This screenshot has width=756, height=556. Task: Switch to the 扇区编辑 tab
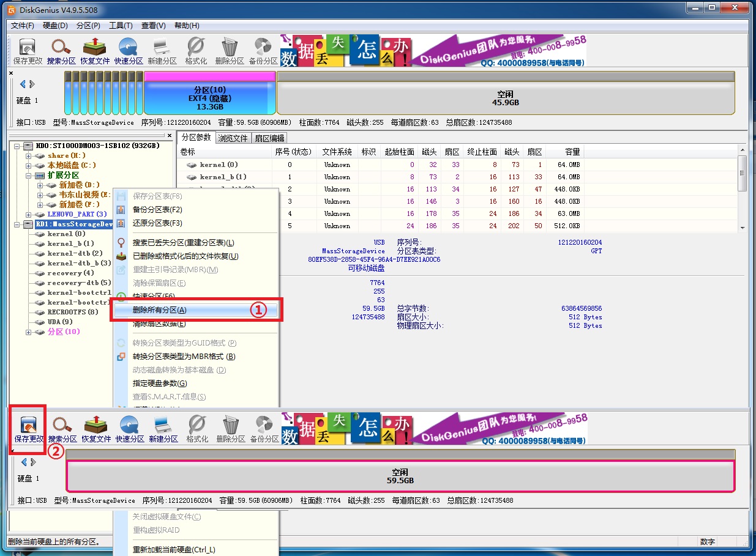pos(269,138)
